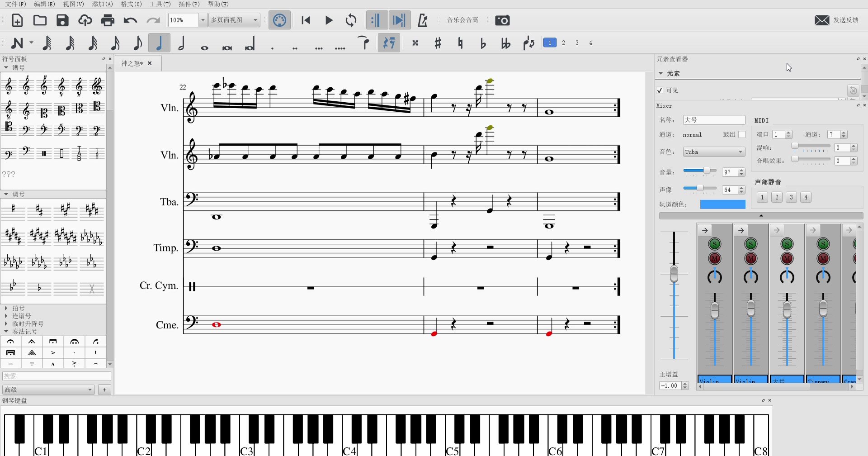Click the plus button beside 高级 dropdown
This screenshot has height=456, width=868.
pos(104,389)
